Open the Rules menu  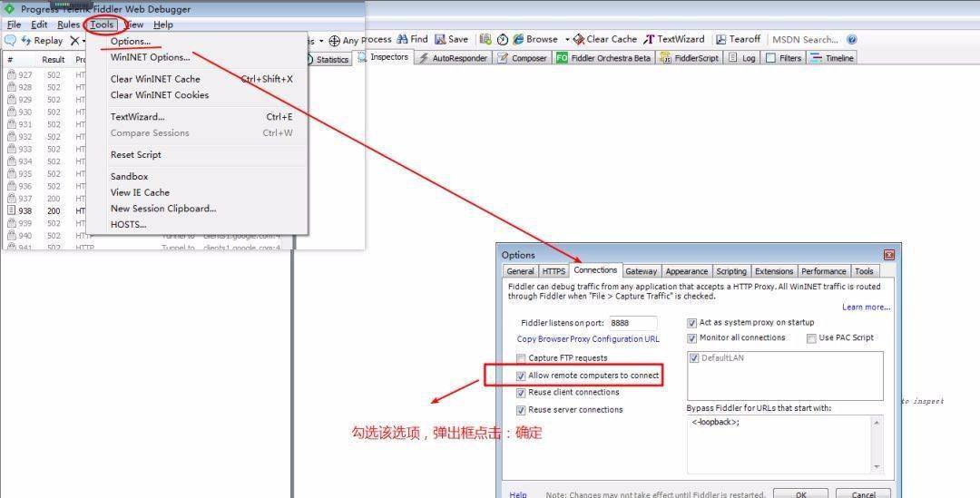click(68, 25)
